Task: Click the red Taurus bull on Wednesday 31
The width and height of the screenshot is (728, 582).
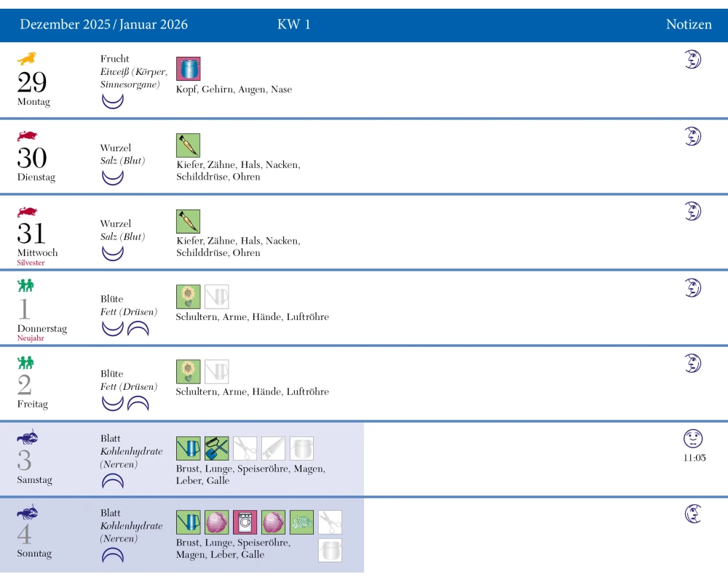Action: coord(27,212)
